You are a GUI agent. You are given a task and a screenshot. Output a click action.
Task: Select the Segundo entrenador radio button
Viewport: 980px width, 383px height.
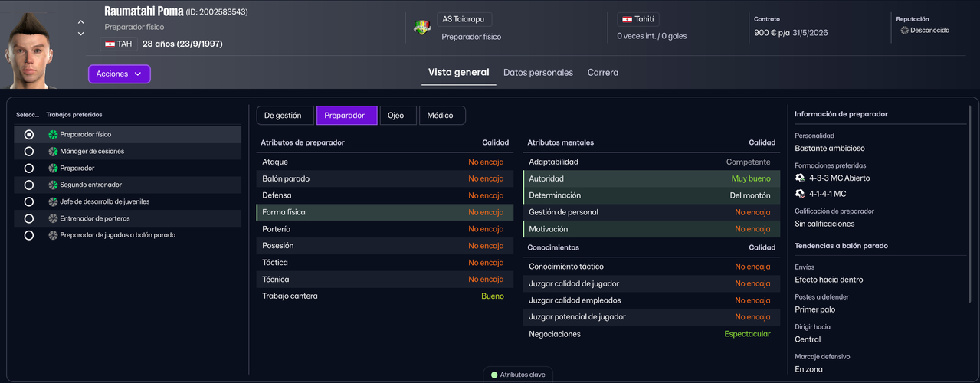[x=29, y=185]
